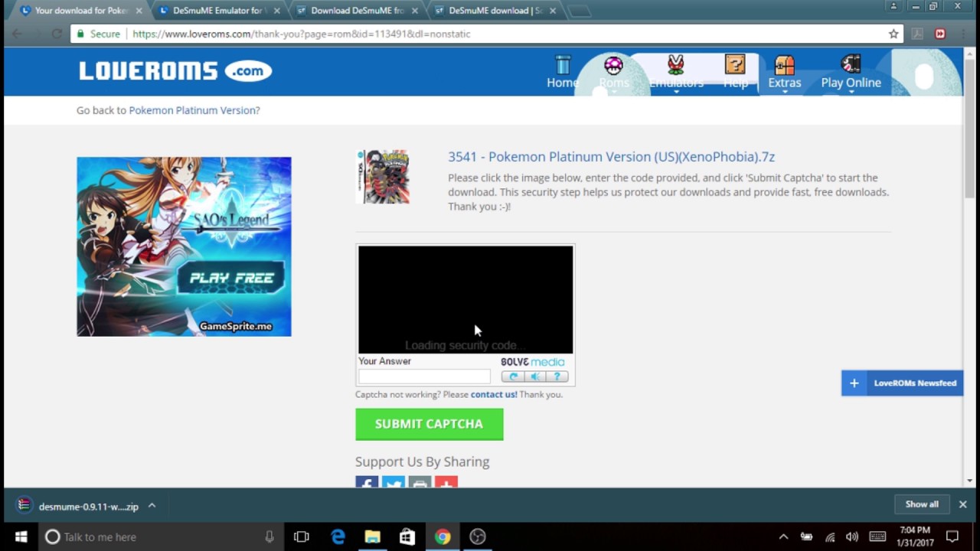Click the desmume zip file icon in downloads bar

24,505
